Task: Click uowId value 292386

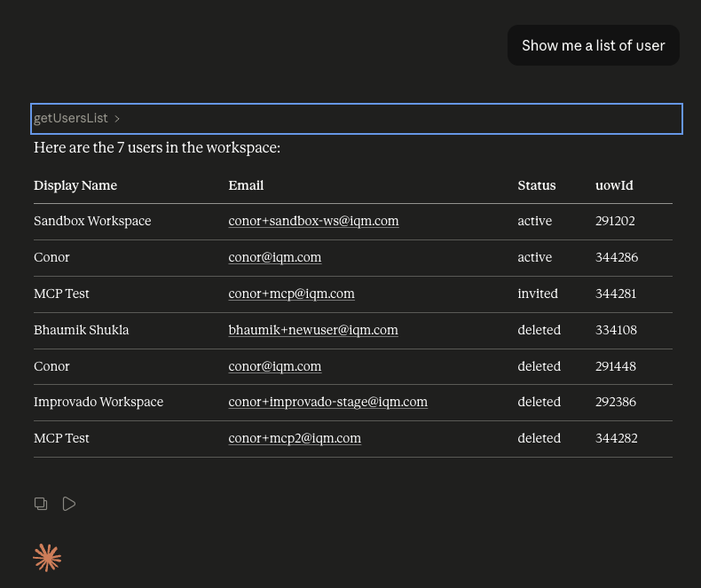Action: click(x=616, y=402)
